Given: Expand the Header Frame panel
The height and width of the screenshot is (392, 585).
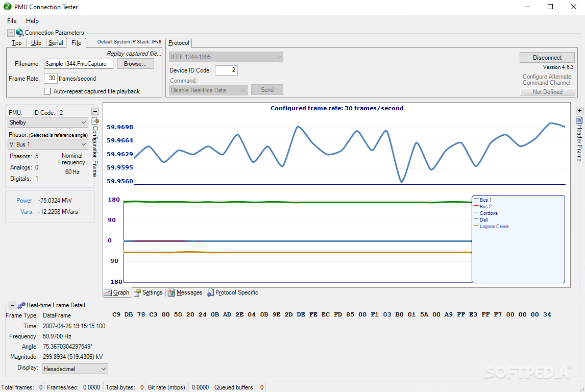Looking at the screenshot, I should tap(579, 110).
